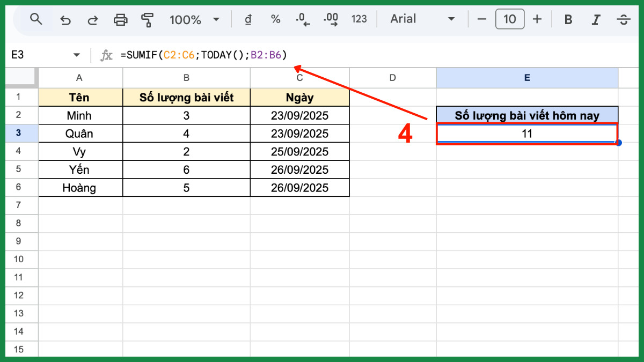Decrease font size with minus button
Screen dimensions: 644x362
tap(481, 19)
